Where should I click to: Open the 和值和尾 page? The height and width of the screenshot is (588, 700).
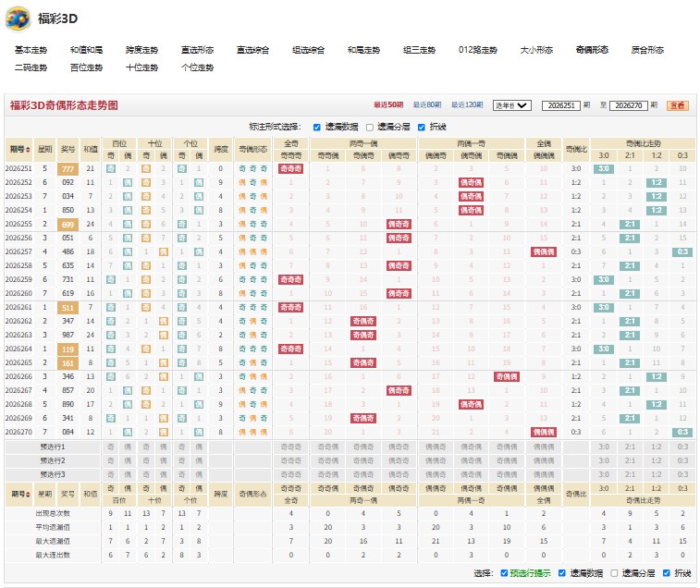tap(86, 50)
